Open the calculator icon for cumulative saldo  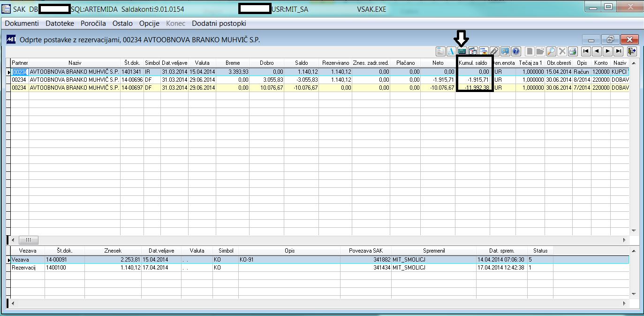click(462, 51)
